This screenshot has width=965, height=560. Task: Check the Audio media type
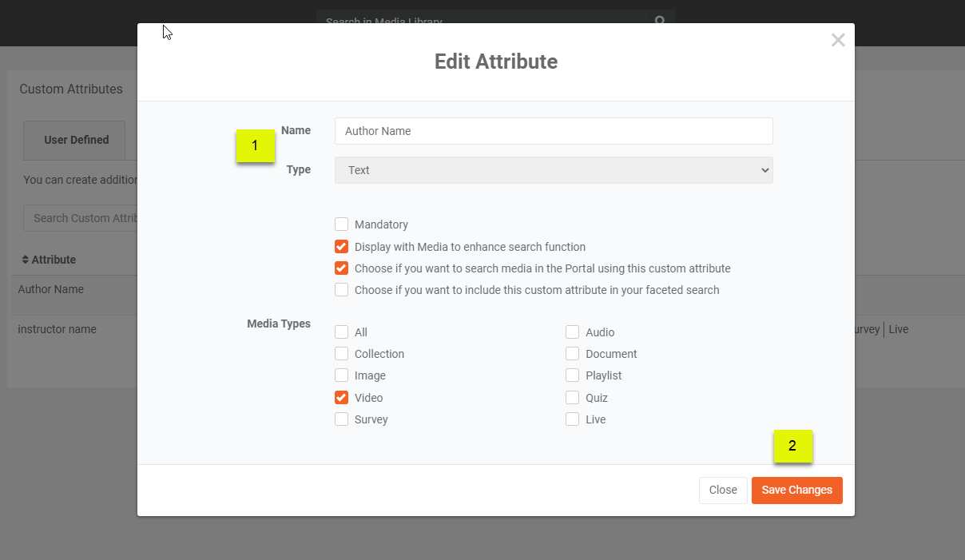point(573,332)
